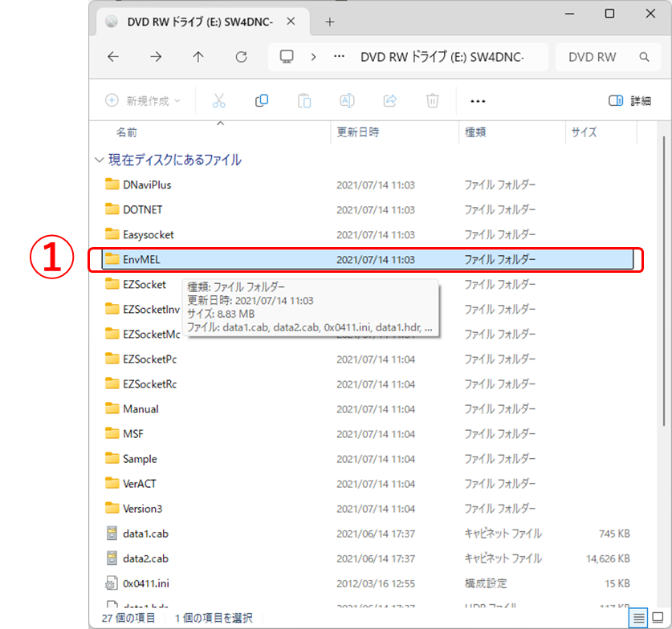Image resolution: width=672 pixels, height=629 pixels.
Task: Open the 新規作成 dropdown menu
Action: [x=143, y=101]
